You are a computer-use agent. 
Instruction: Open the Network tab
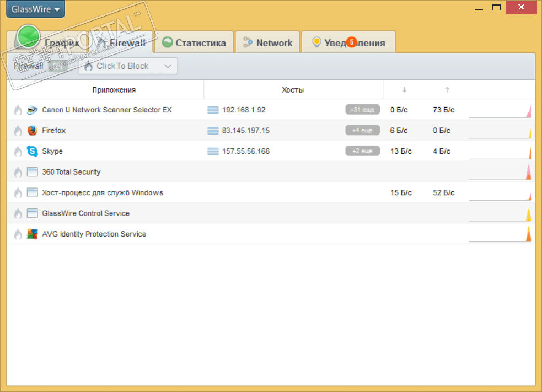(267, 42)
